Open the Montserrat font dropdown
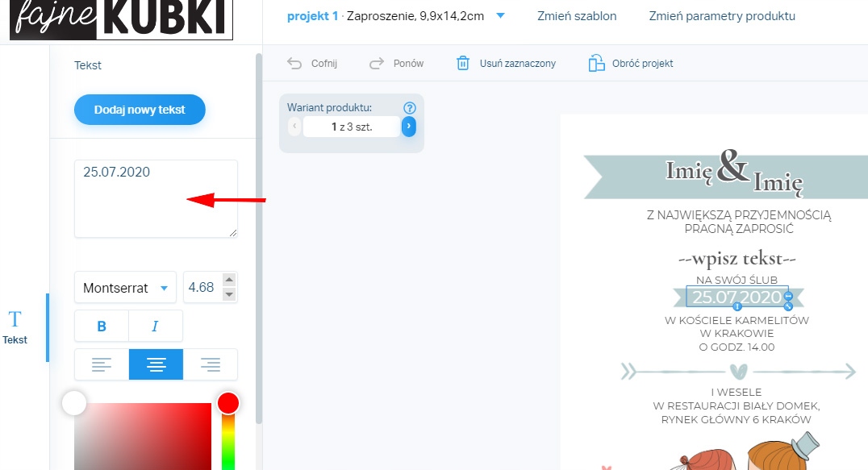The image size is (868, 470). point(125,288)
